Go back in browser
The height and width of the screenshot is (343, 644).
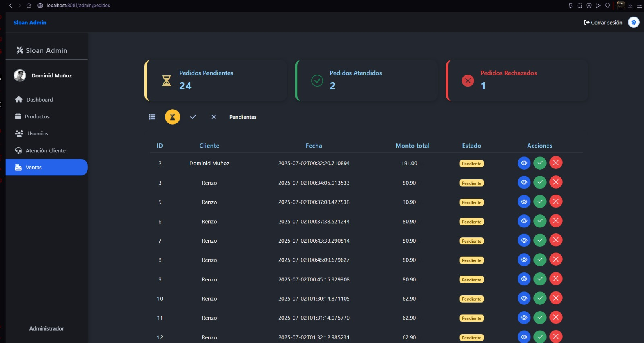coord(10,6)
